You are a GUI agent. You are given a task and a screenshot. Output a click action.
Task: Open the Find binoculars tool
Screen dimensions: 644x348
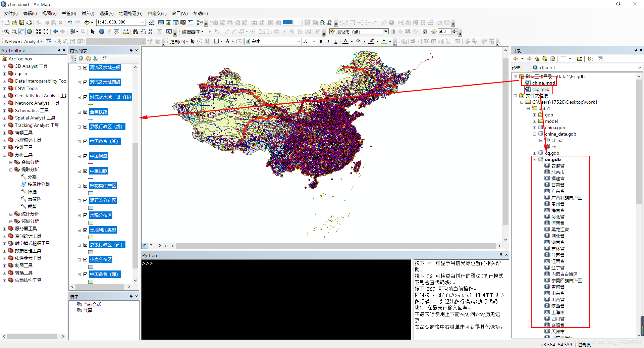pos(135,32)
